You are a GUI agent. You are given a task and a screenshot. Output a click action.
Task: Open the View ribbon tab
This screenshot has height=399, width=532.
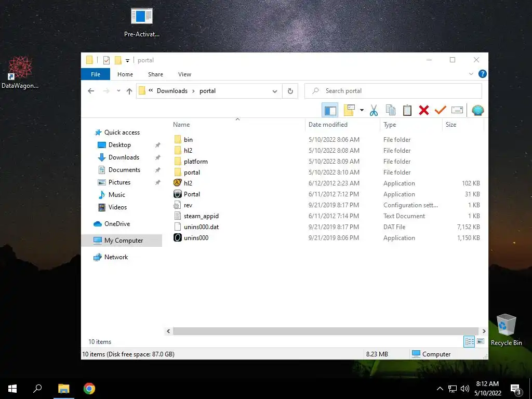tap(184, 74)
